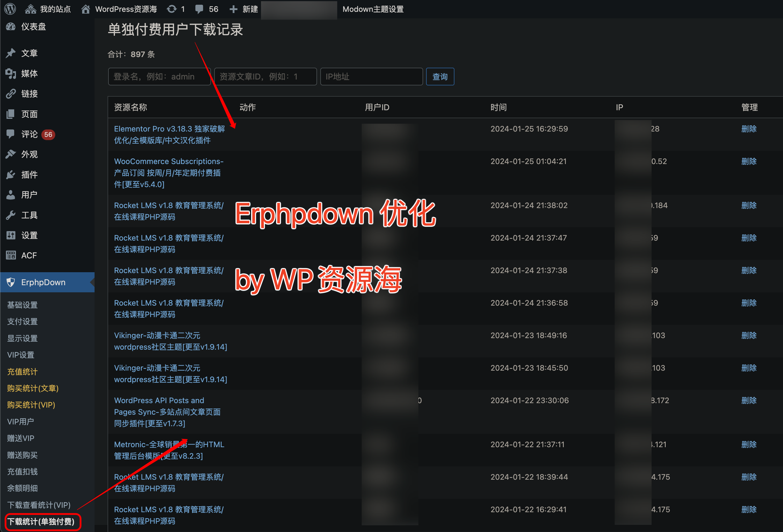The width and height of the screenshot is (783, 532).
Task: Click the media icon for 媒体
Action: tap(11, 73)
